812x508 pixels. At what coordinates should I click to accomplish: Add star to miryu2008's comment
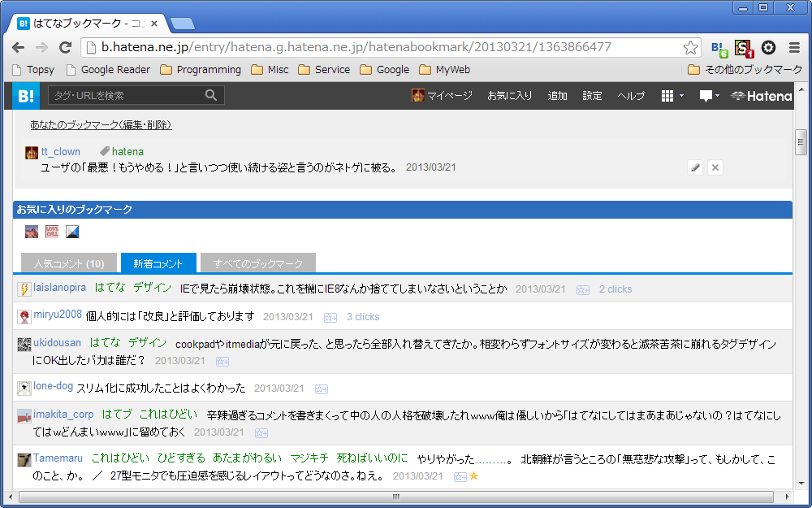(x=330, y=317)
